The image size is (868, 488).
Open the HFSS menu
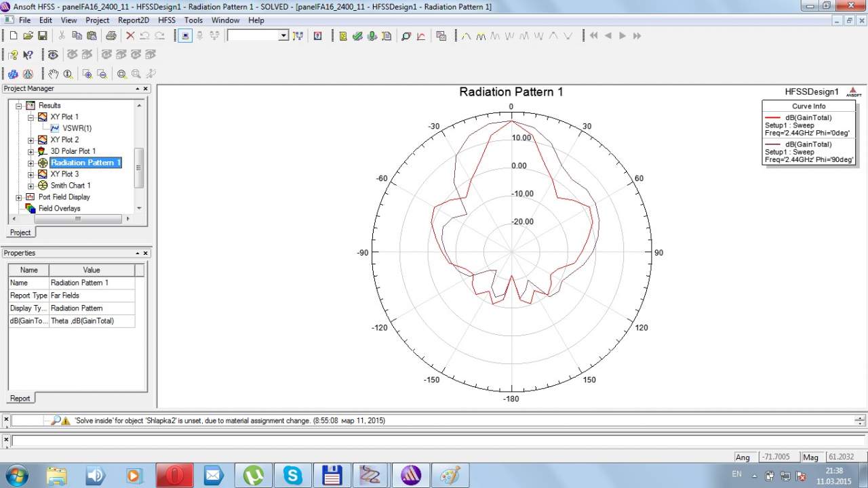click(167, 20)
